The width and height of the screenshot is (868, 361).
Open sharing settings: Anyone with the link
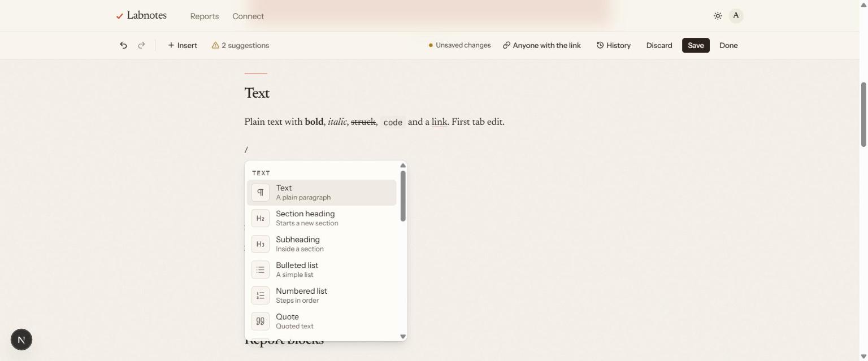point(542,45)
